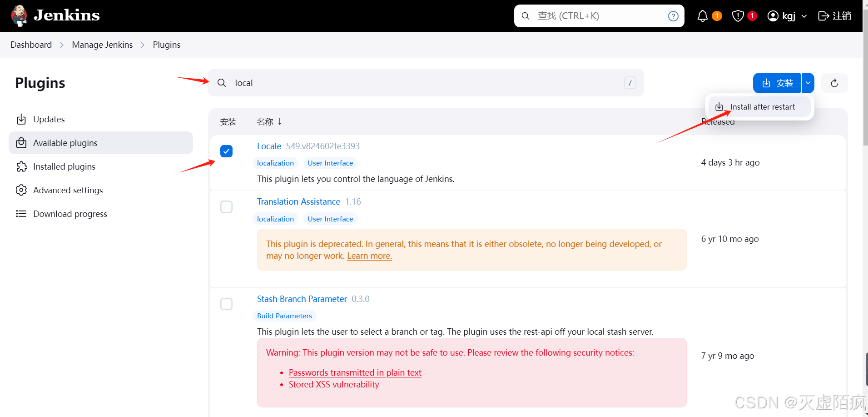Expand the chevron after Manage Jenkins breadcrumb
This screenshot has width=868, height=417.
click(x=143, y=45)
